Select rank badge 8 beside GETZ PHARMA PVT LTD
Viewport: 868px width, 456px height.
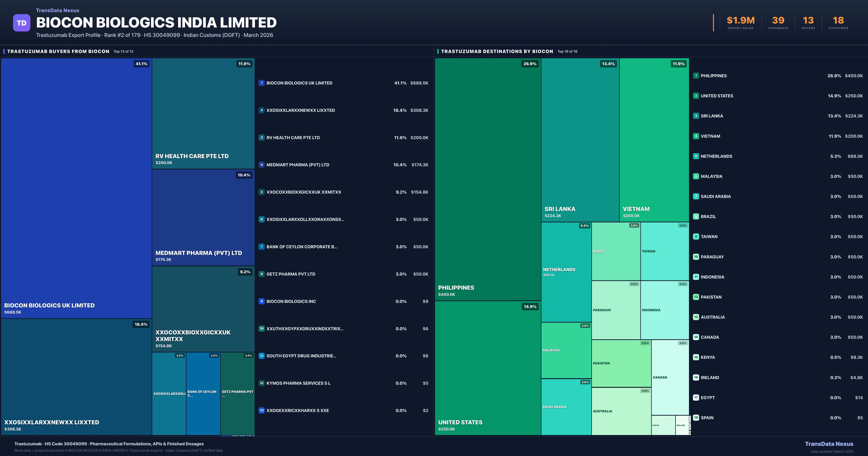click(262, 274)
